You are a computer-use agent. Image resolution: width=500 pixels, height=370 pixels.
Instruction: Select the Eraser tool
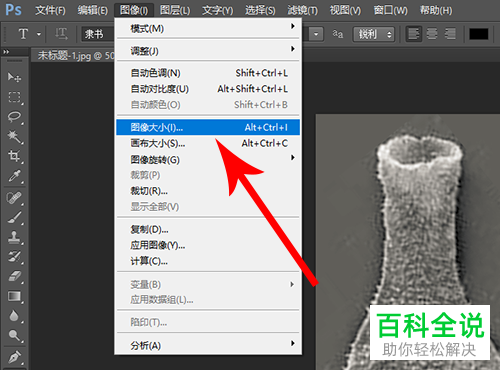[14, 276]
